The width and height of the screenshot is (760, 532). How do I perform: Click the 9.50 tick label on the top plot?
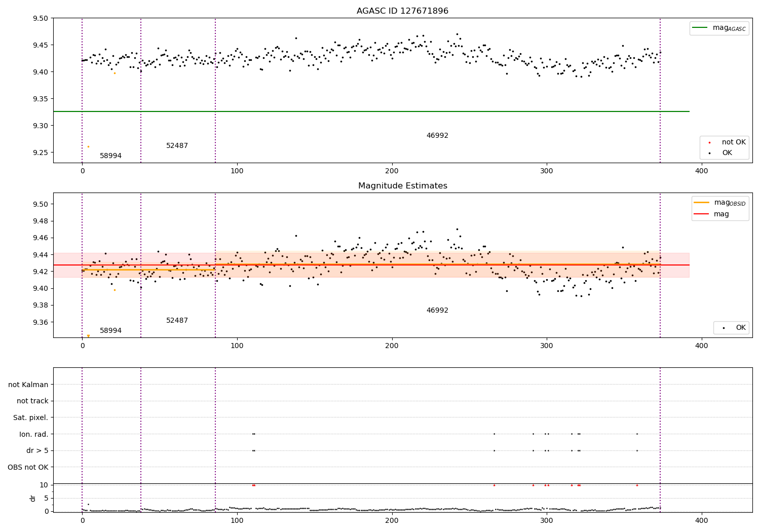tap(40, 18)
